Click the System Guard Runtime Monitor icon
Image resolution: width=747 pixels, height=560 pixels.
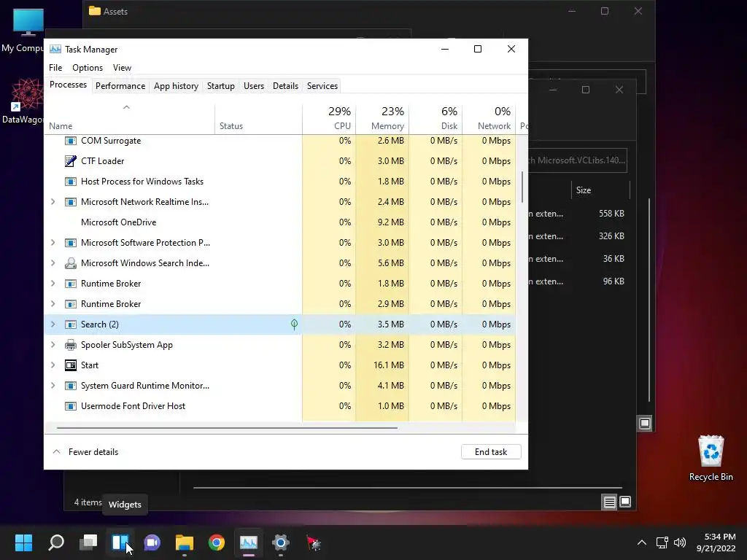(x=71, y=386)
